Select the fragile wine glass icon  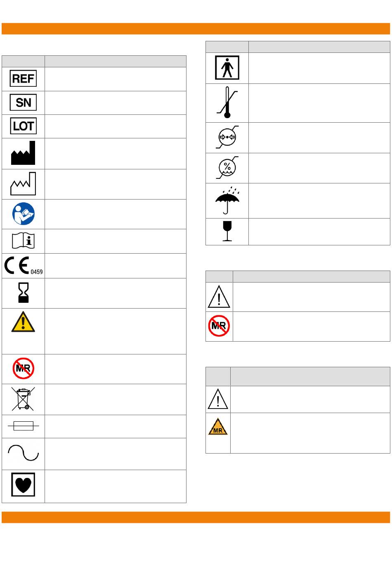pos(227,231)
